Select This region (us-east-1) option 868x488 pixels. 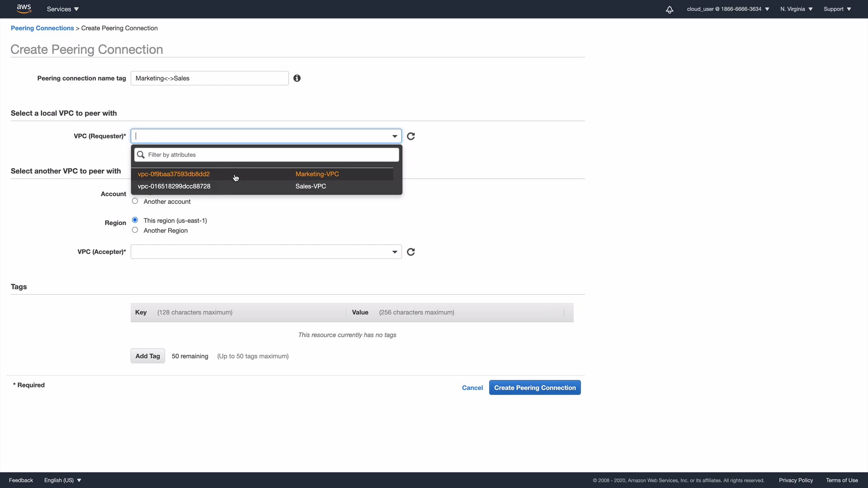(135, 220)
